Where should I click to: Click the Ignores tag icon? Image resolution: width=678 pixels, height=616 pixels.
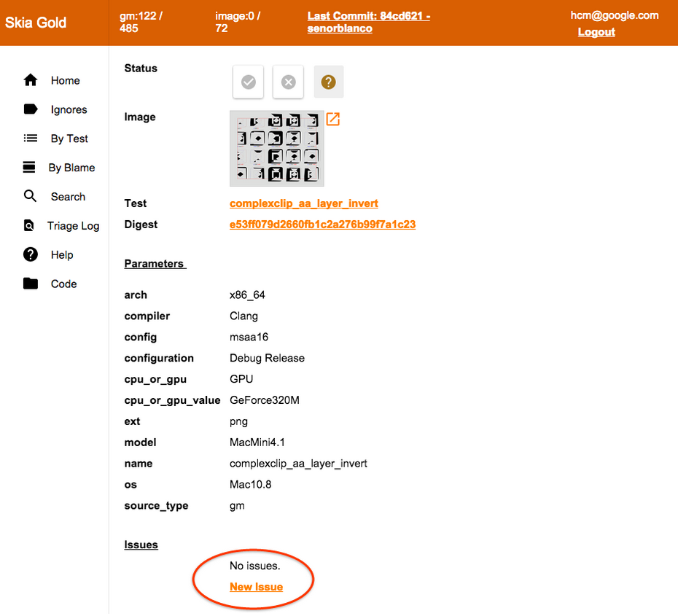click(x=31, y=109)
